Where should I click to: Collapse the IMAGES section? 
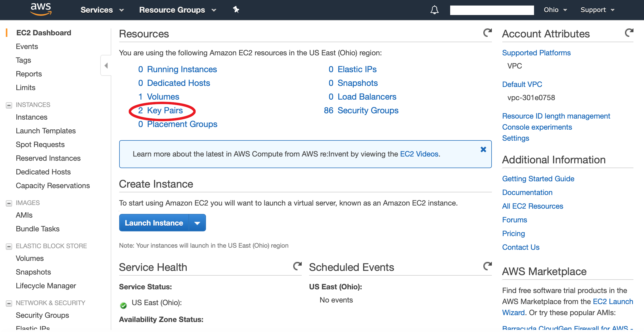click(x=9, y=203)
